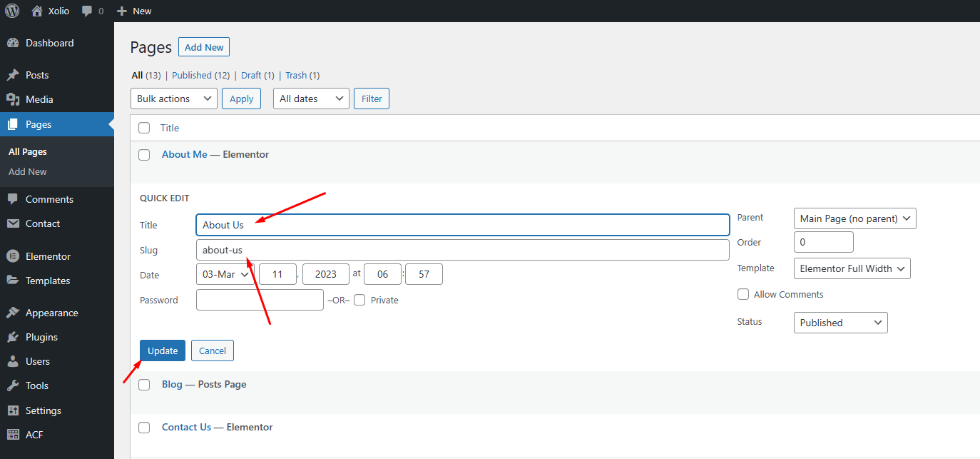This screenshot has width=980, height=459.
Task: Open the Contact Us page link
Action: 186,427
